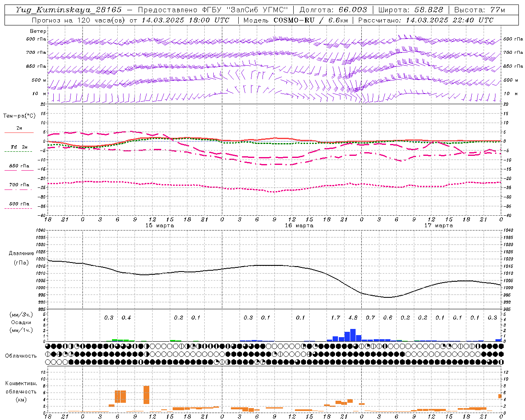Select the provider text ФГБУ "ЗапСиб УГМС"

(245, 10)
